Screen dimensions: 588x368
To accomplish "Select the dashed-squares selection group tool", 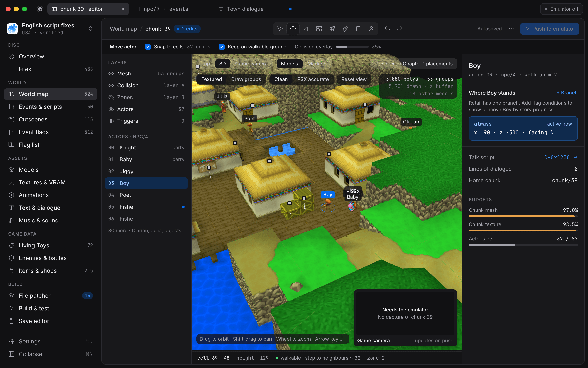I will (319, 29).
